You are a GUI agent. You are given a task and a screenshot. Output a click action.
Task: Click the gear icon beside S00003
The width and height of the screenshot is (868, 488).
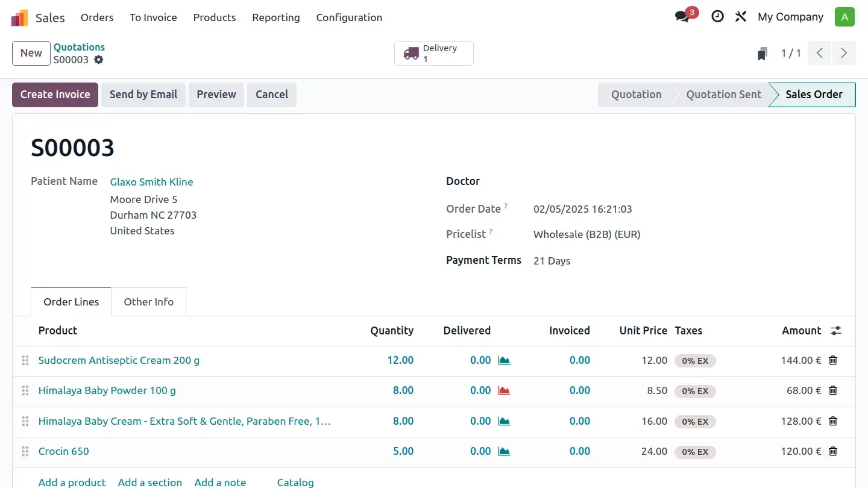(99, 60)
